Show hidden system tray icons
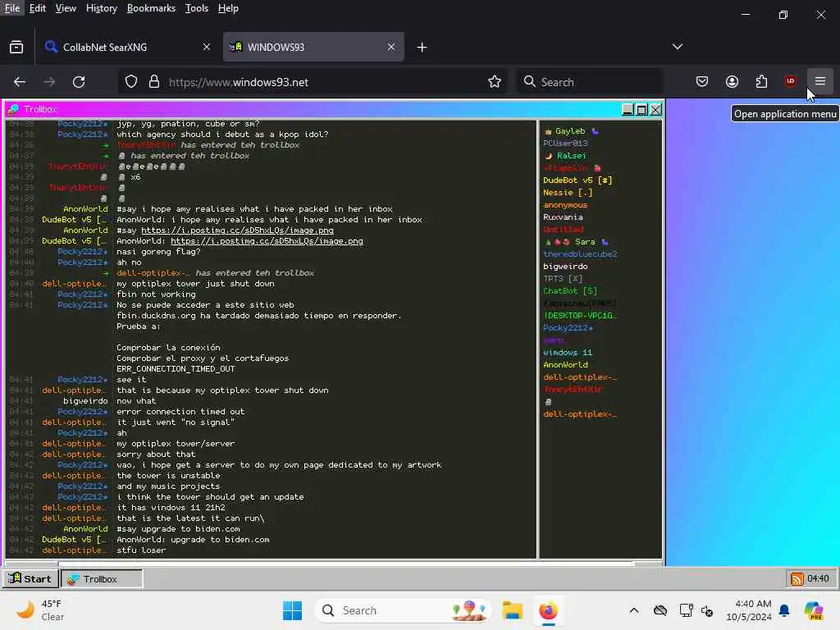Viewport: 840px width, 630px height. coord(634,610)
